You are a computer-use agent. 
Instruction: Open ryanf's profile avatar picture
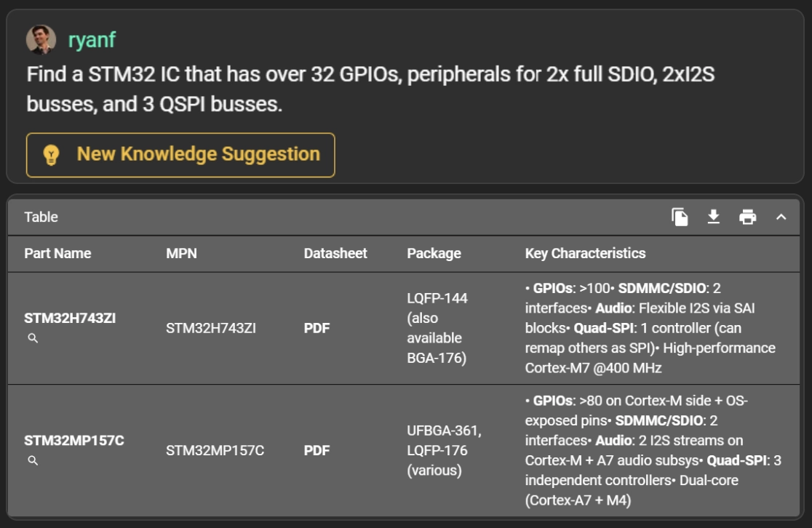tap(41, 40)
